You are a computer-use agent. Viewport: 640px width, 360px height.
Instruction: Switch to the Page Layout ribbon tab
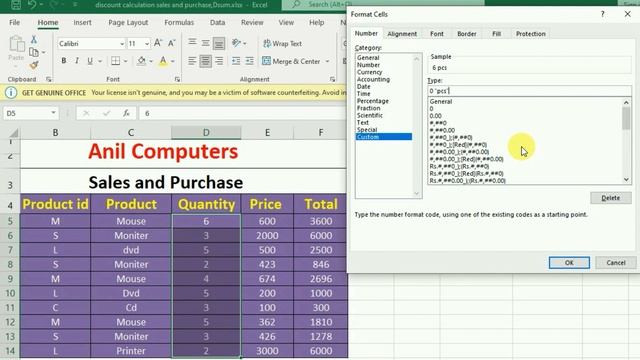[x=128, y=22]
